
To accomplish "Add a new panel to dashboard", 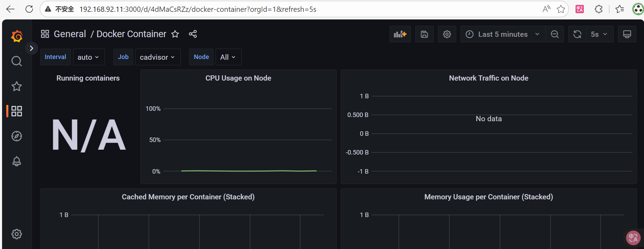I will point(400,34).
